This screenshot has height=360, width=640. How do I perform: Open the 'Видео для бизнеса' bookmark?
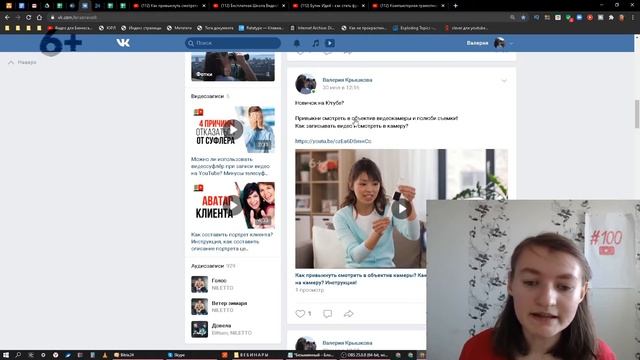tap(70, 28)
